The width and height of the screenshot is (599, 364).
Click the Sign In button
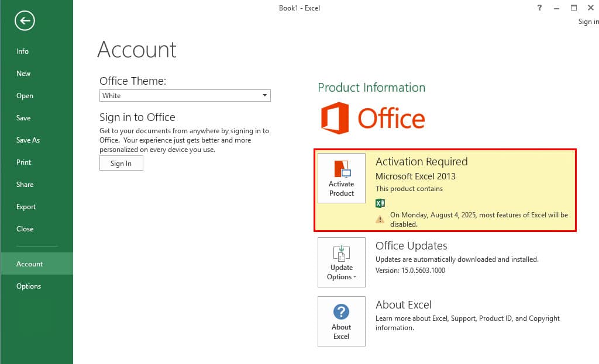coord(121,164)
